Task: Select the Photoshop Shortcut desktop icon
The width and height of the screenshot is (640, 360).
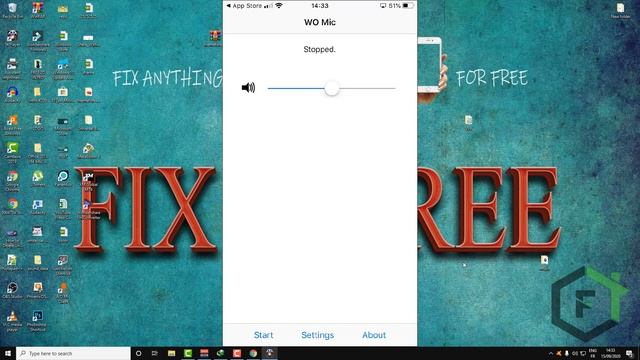Action: click(37, 320)
